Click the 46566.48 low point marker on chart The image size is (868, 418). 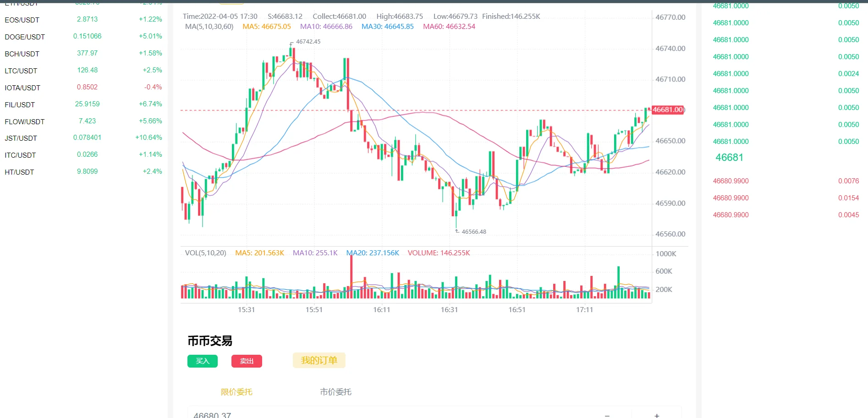pos(473,232)
